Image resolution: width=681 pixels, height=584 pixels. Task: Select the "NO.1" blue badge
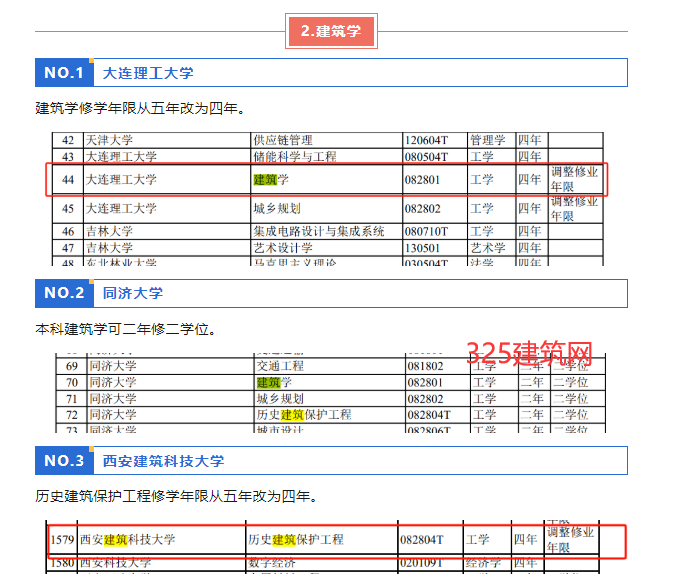click(x=64, y=73)
